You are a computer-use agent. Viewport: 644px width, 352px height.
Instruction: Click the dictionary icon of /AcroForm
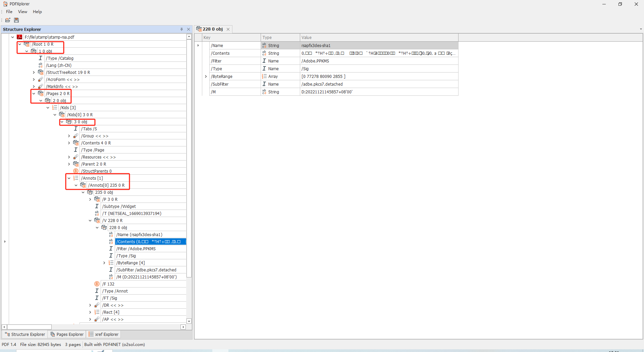point(41,79)
